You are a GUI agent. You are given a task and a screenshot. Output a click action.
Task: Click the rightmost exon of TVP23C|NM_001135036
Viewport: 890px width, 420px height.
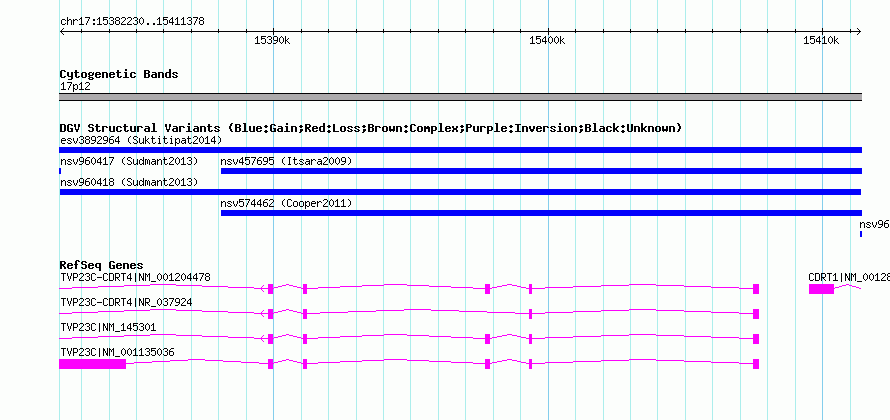pyautogui.click(x=756, y=364)
